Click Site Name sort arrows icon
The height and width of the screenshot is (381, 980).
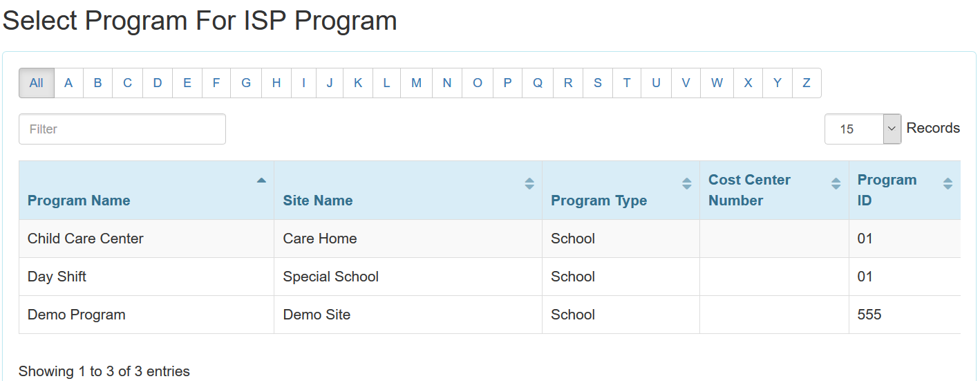click(529, 183)
